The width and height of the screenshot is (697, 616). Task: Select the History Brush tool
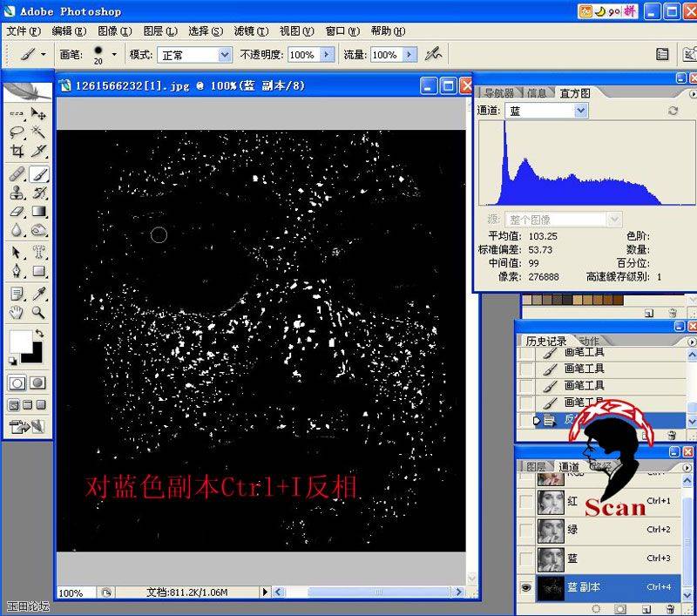coord(38,193)
